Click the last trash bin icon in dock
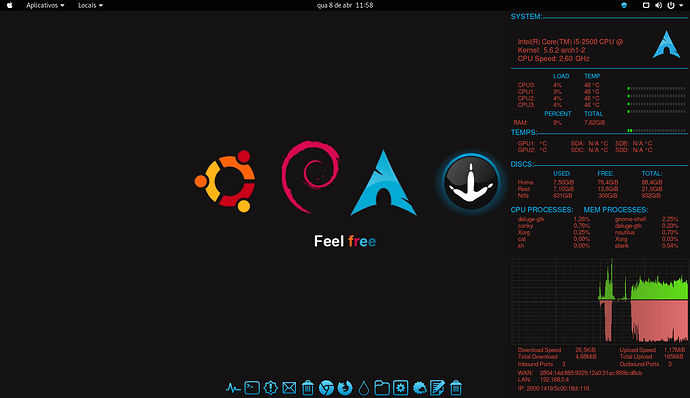 (x=456, y=388)
